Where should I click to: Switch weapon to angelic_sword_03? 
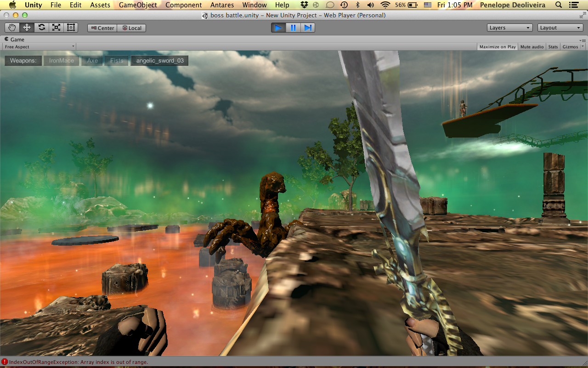coord(160,61)
